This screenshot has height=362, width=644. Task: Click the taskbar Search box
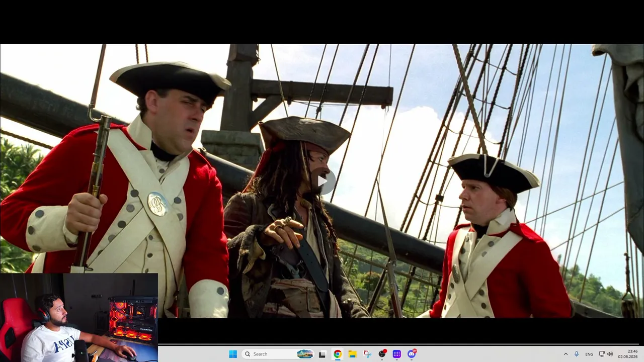pos(278,354)
